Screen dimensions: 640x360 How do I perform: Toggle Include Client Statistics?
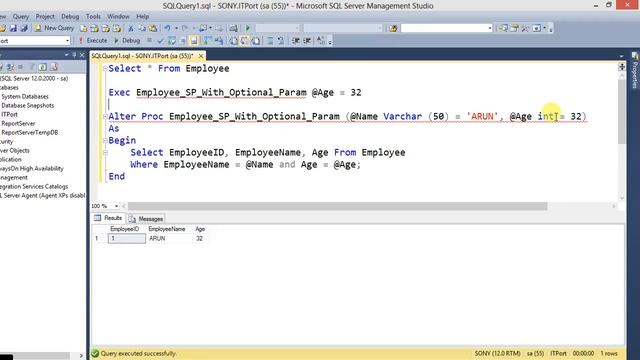pos(218,40)
